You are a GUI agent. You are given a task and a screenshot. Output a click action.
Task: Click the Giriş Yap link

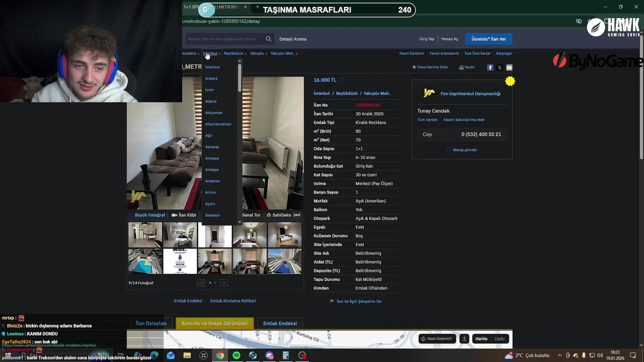[427, 39]
